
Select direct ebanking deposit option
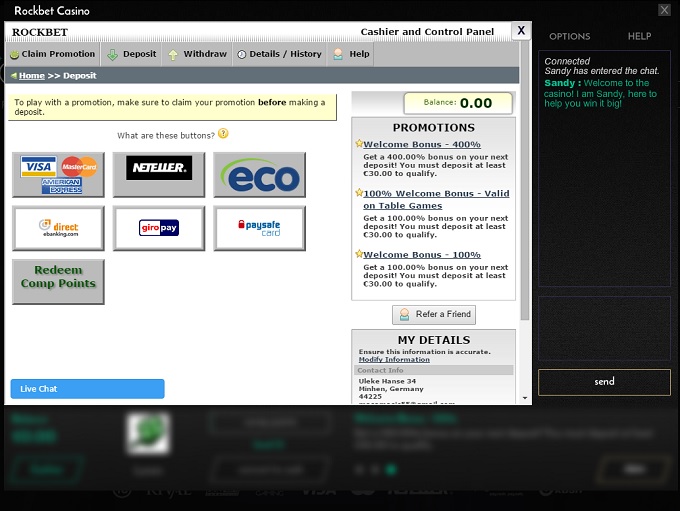[58, 228]
